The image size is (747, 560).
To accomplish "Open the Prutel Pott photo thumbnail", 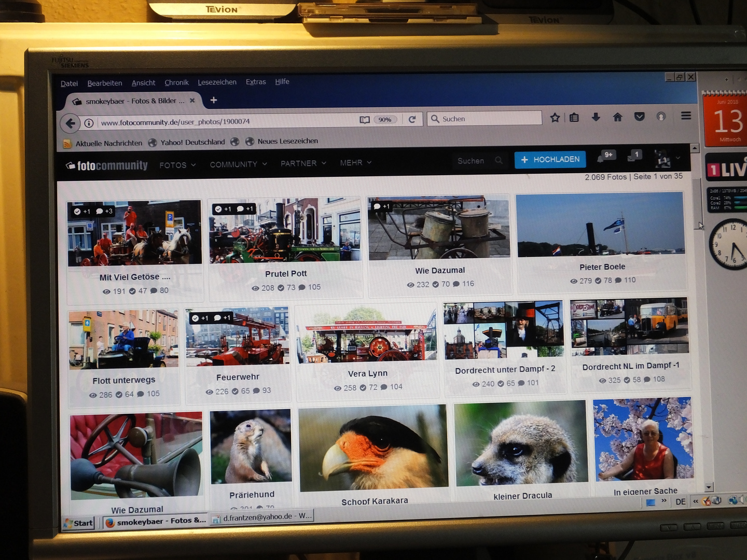I will pyautogui.click(x=285, y=230).
